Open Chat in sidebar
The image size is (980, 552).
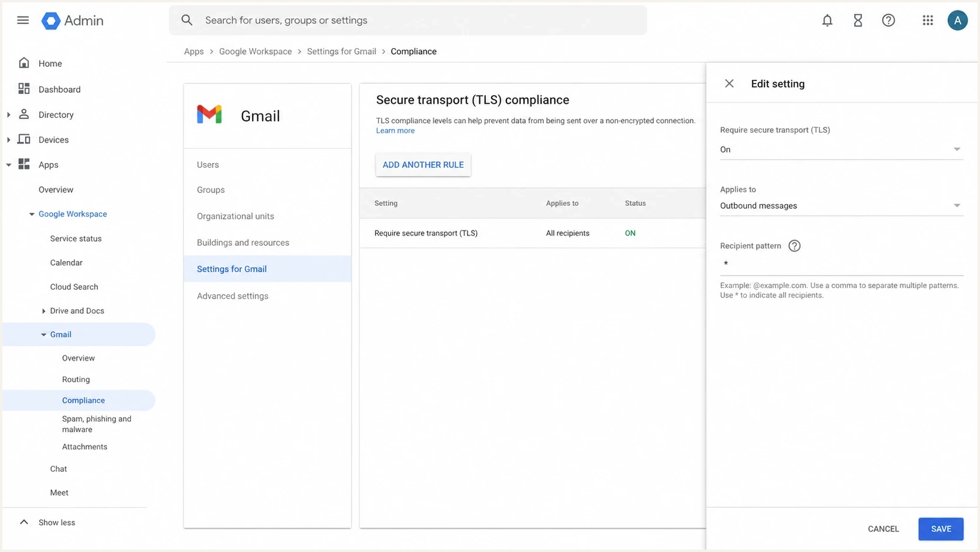pyautogui.click(x=58, y=469)
